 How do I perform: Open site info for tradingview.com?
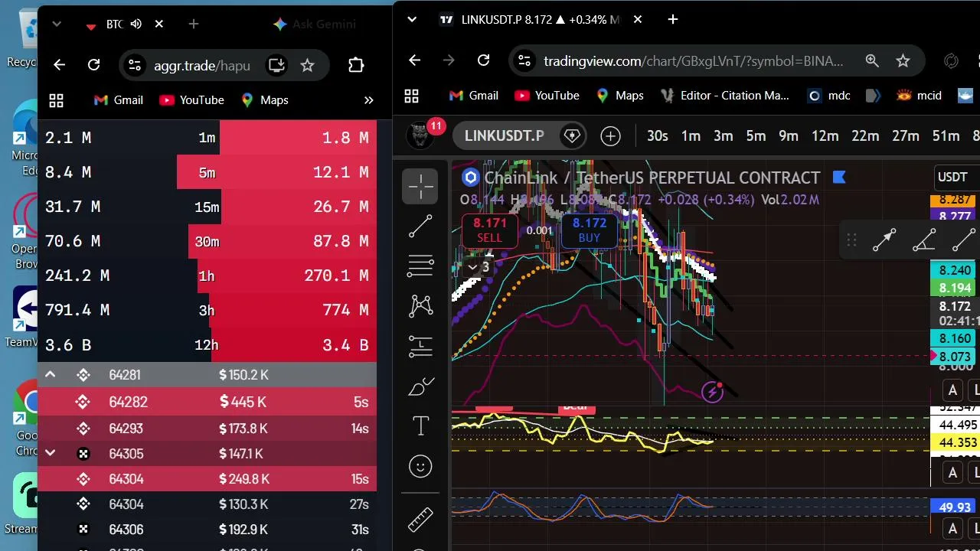pos(523,60)
